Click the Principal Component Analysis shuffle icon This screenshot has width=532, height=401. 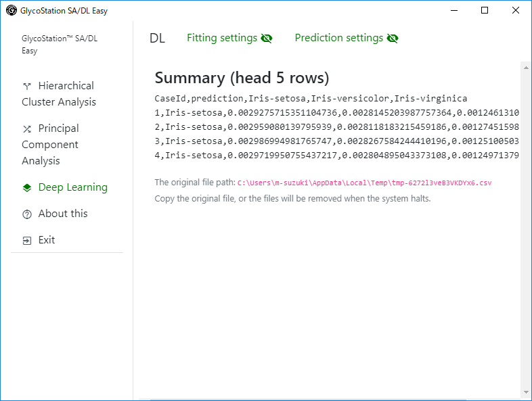pyautogui.click(x=27, y=128)
